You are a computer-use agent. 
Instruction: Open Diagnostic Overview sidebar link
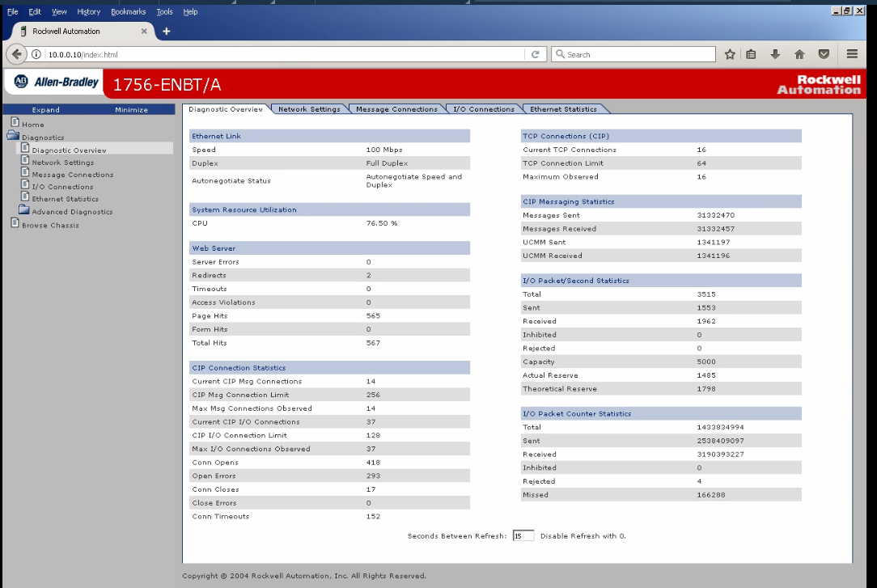click(69, 150)
